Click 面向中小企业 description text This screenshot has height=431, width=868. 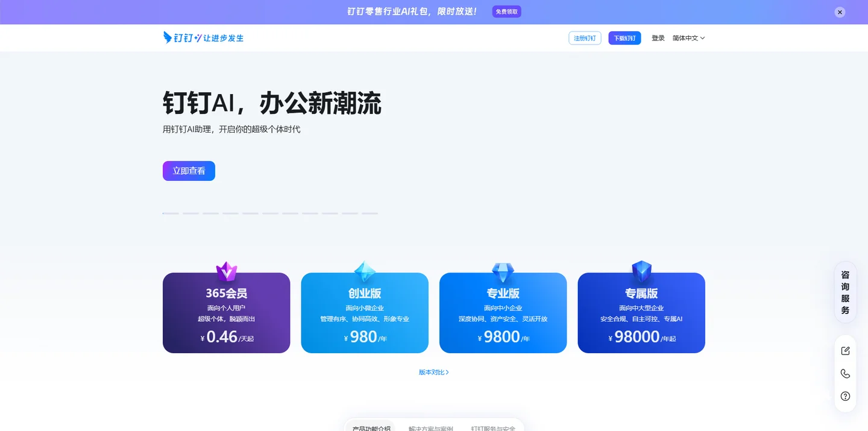(x=503, y=308)
